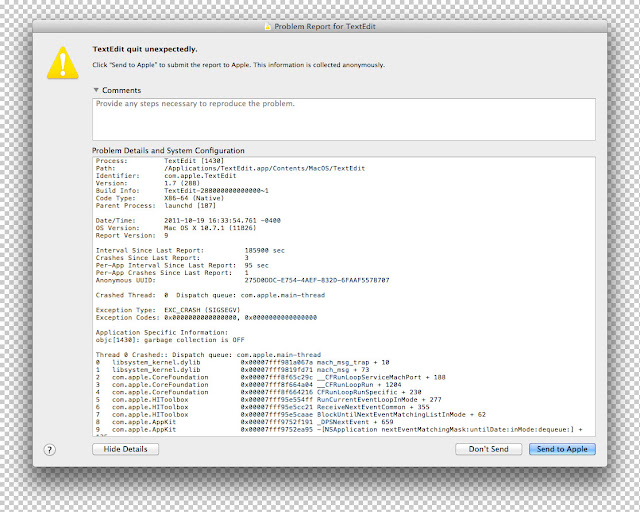
Task: Click the 'Thread 0 Crashed::' heading line
Action: pos(208,355)
